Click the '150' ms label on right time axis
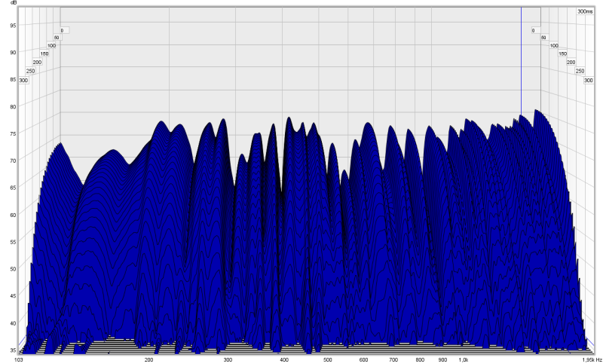 [562, 54]
